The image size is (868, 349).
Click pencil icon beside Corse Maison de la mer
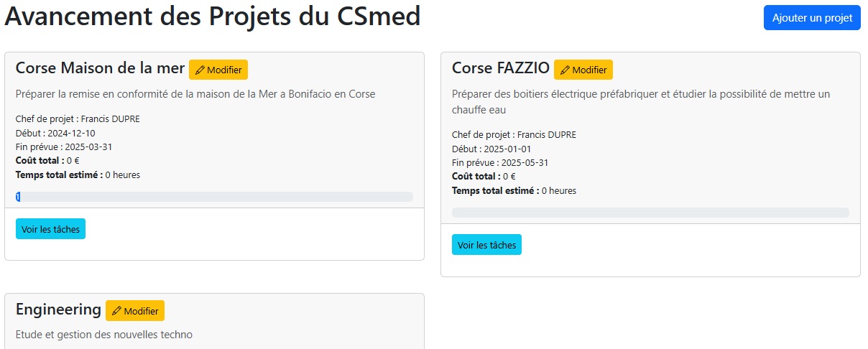click(x=200, y=70)
